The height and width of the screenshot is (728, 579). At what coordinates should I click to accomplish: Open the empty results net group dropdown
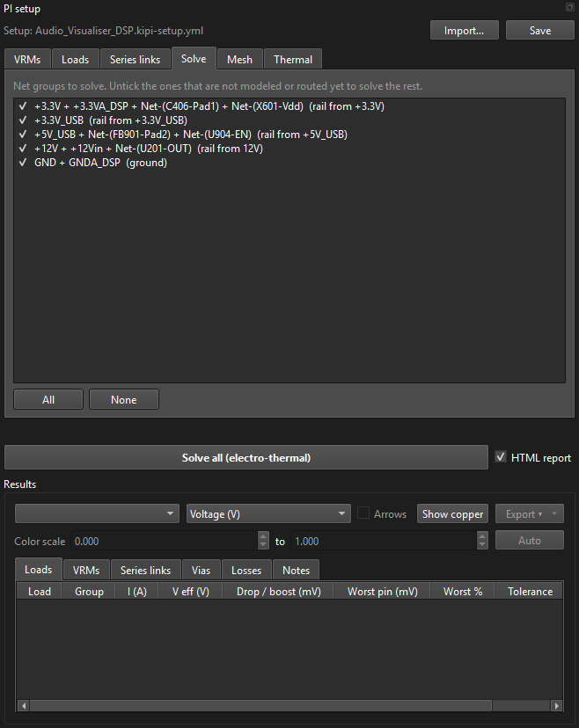(97, 514)
